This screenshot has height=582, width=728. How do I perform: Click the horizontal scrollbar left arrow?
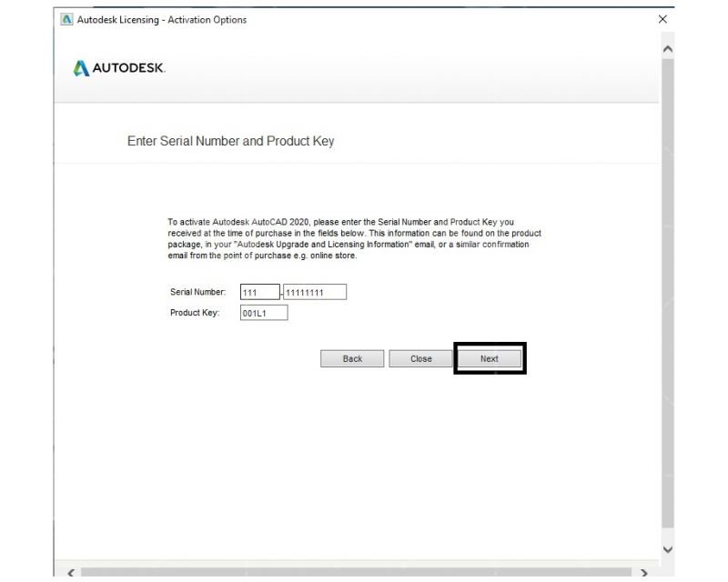tap(71, 573)
